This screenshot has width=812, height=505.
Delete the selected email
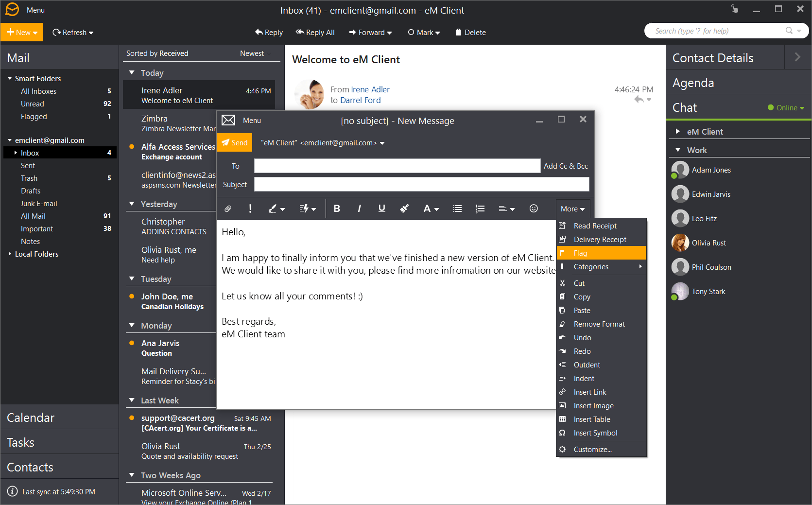(470, 32)
